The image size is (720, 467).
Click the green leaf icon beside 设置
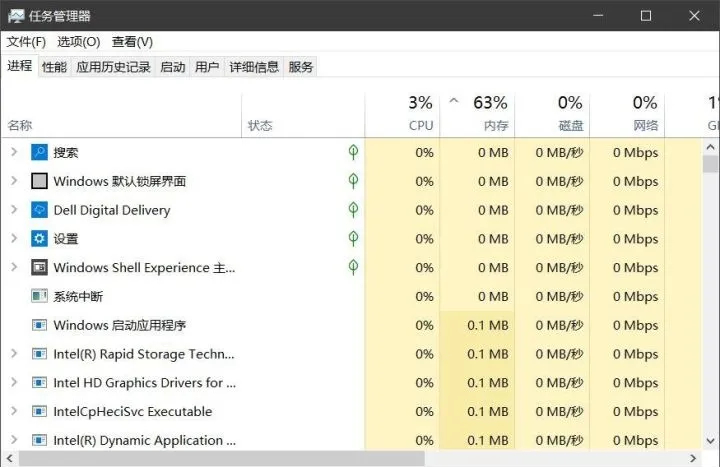tap(353, 238)
